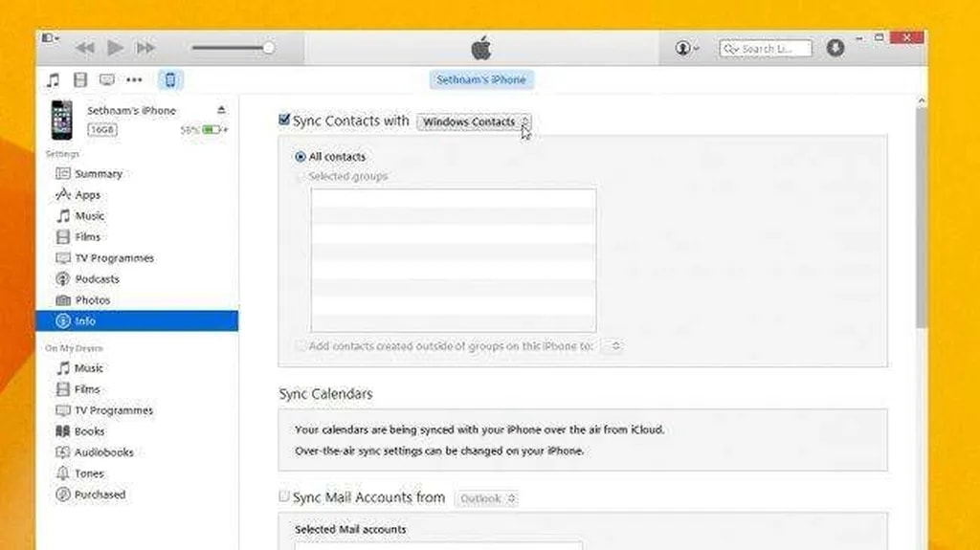Enable the Sync Mail Accounts from checkbox
Screen dimensions: 980x550
click(284, 496)
